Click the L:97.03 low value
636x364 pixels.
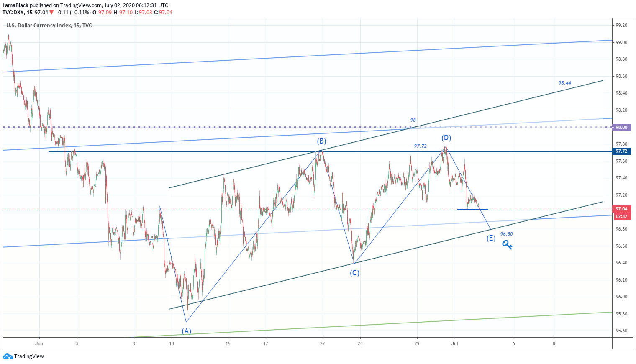[x=143, y=13]
